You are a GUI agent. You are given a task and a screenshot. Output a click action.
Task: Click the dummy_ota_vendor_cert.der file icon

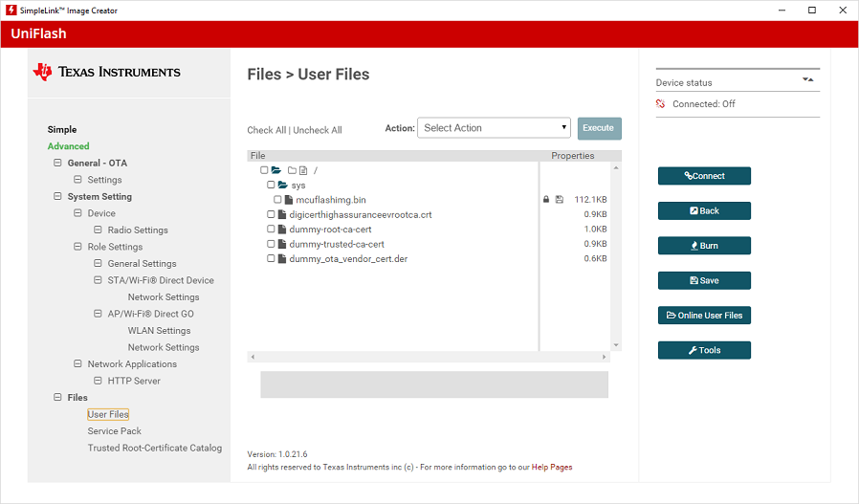coord(282,258)
